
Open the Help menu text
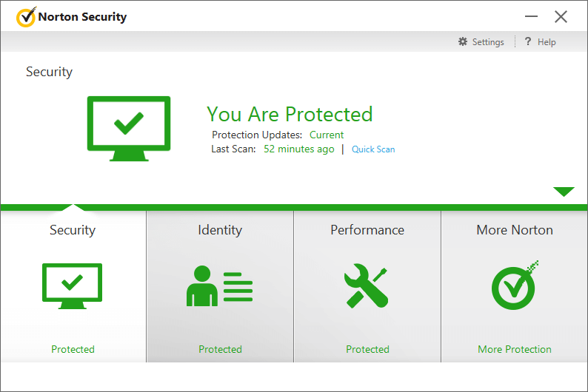pos(547,42)
